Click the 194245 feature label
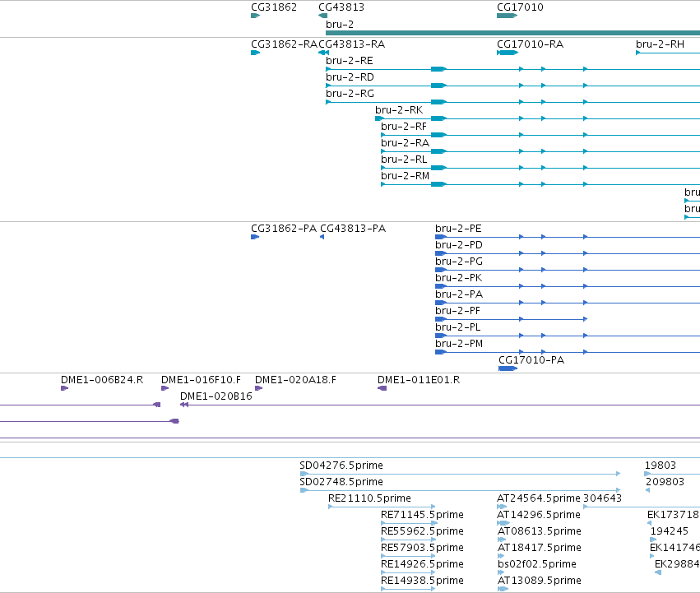This screenshot has width=700, height=593. pyautogui.click(x=669, y=531)
